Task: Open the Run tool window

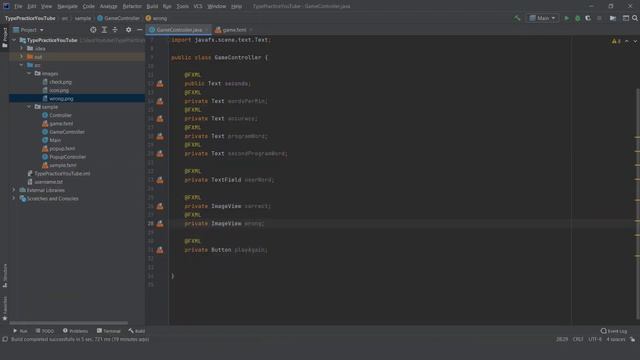Action: (x=20, y=331)
